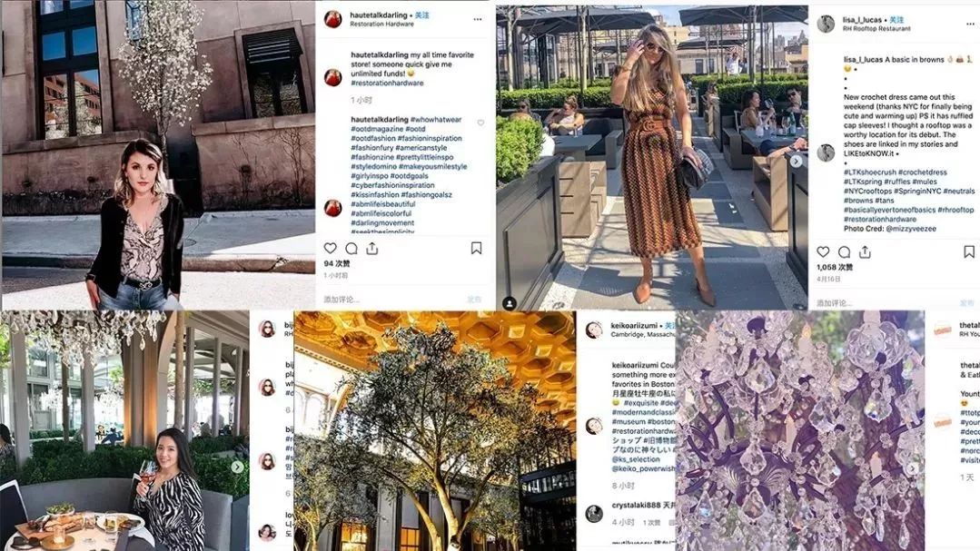
Task: Click comment bubble on lisa_l_lucas post
Action: 845,252
